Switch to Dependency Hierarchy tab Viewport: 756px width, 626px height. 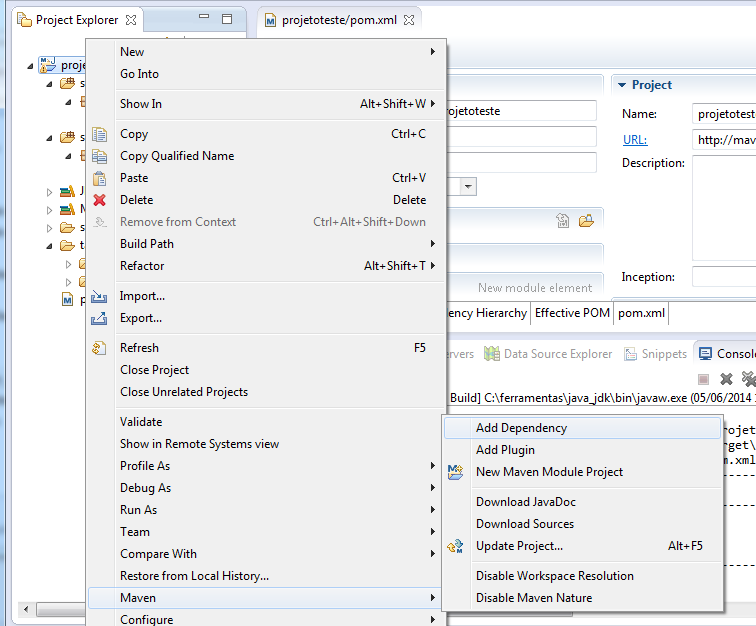coord(487,313)
